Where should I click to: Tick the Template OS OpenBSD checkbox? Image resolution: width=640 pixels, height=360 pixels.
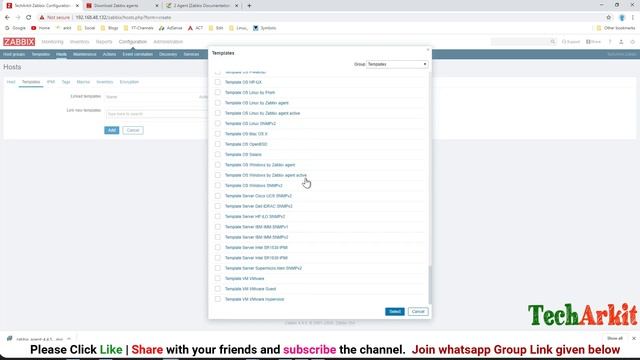click(218, 144)
